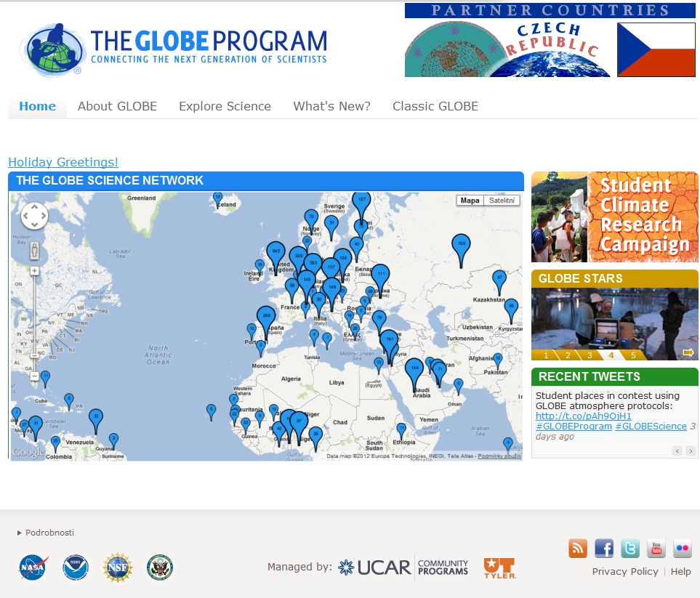Advance GLOBE Stars with yellow arrow
Image resolution: width=700 pixels, height=598 pixels.
click(688, 353)
